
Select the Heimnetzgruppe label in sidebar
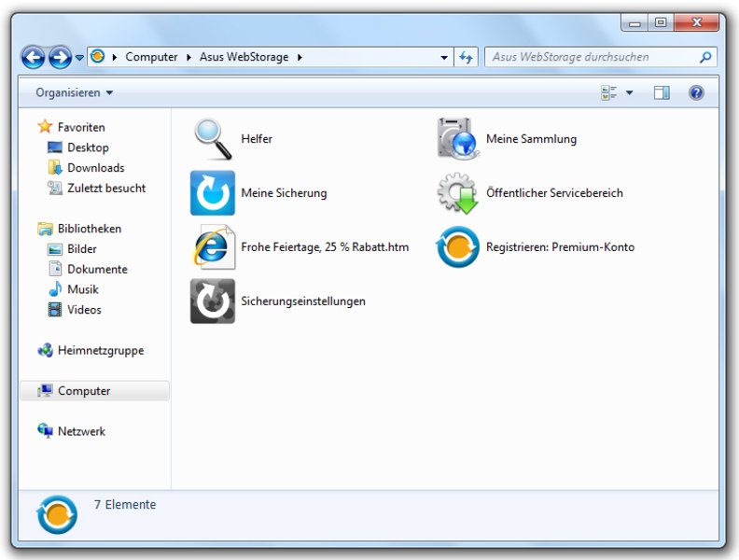click(x=101, y=350)
